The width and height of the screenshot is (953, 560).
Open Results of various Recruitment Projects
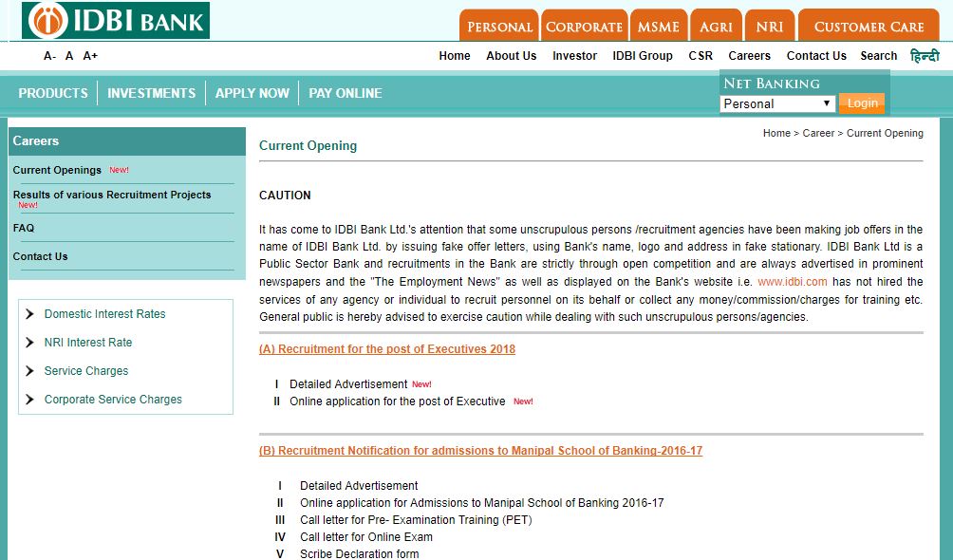coord(112,195)
